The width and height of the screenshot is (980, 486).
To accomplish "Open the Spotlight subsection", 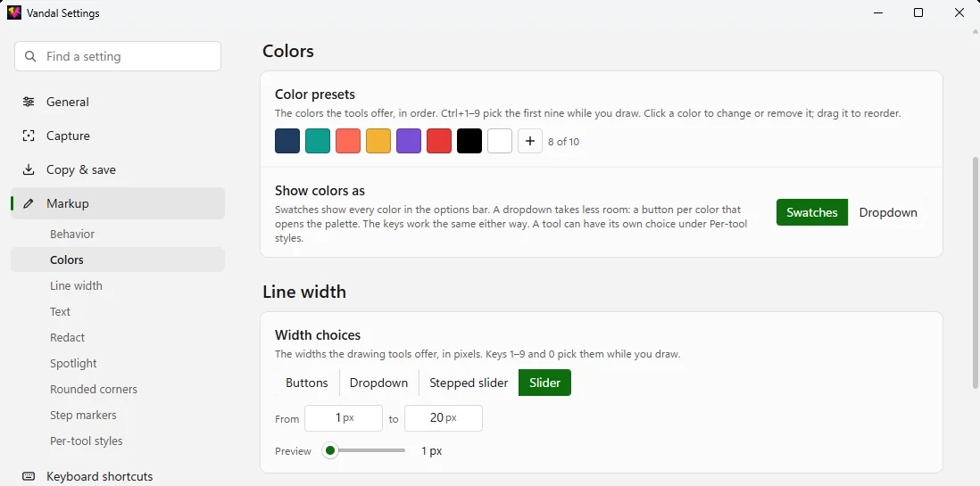I will [118, 363].
